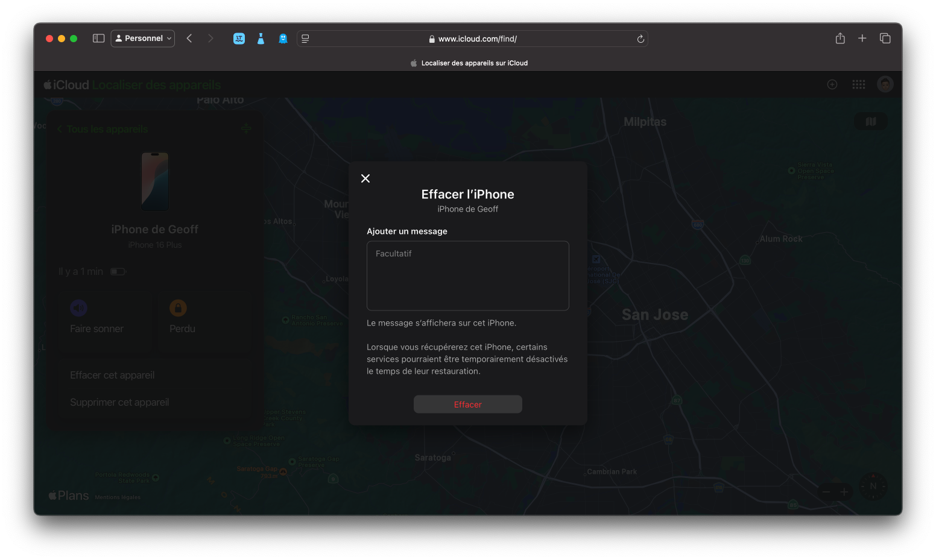
Task: Open the Safari share menu
Action: [x=840, y=39]
